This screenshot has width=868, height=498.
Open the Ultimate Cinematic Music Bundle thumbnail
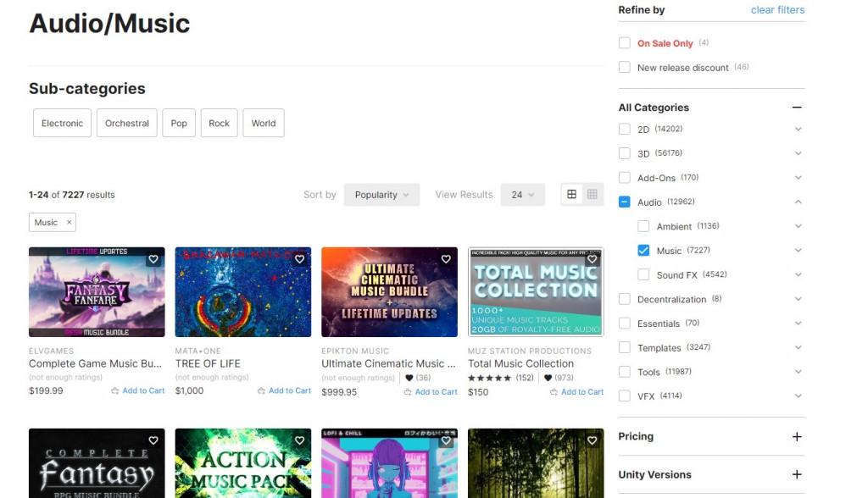pos(390,292)
